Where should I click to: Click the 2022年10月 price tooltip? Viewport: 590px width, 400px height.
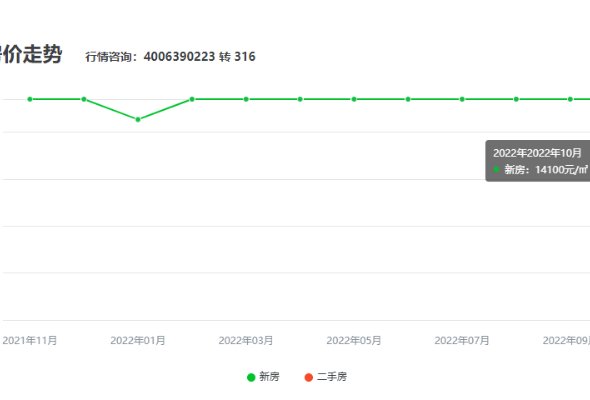point(538,161)
